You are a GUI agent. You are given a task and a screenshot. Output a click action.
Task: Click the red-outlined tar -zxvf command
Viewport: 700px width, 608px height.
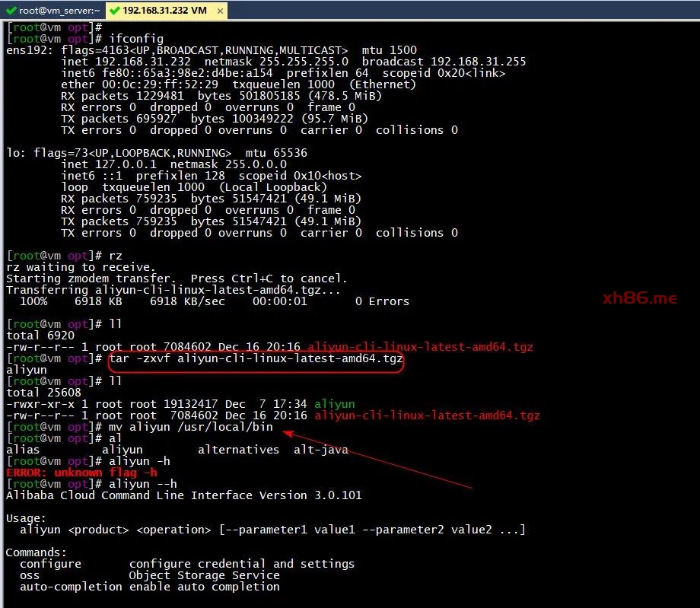click(x=256, y=358)
